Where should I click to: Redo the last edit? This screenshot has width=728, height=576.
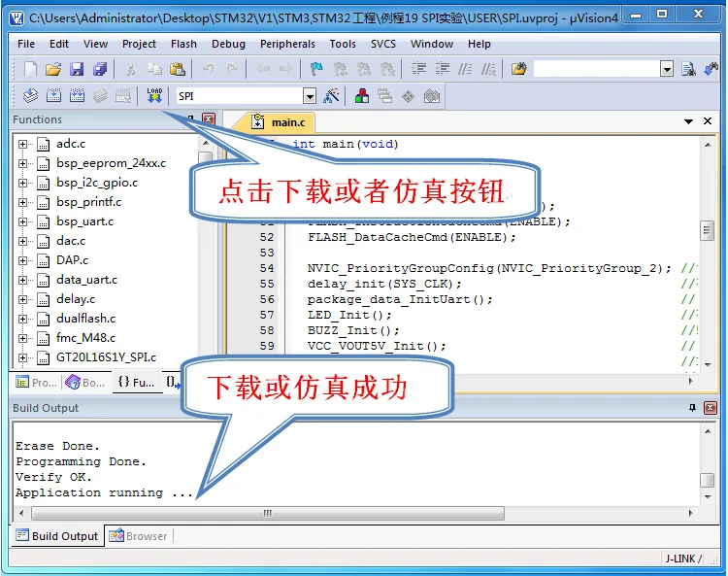232,69
